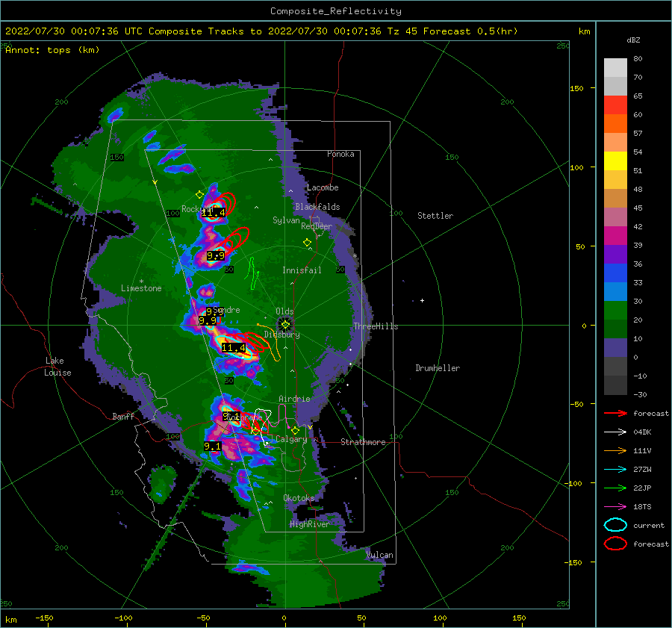Click the Okotoks city label
The height and width of the screenshot is (628, 672).
click(x=299, y=498)
